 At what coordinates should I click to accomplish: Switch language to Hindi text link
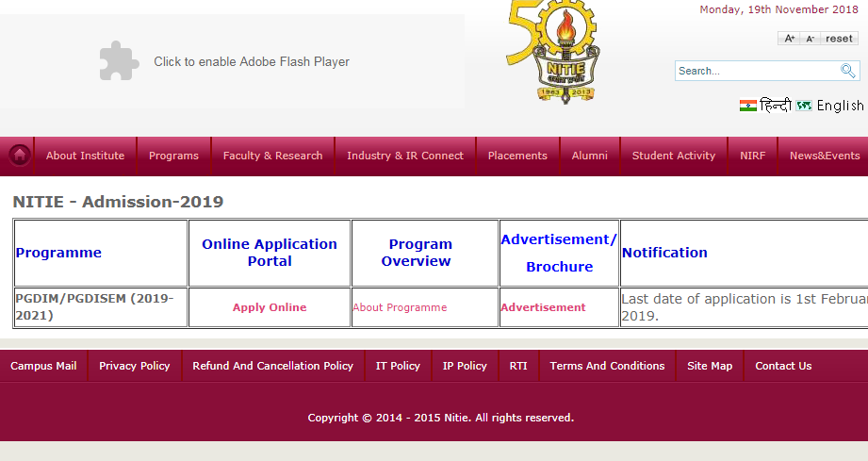tap(775, 105)
